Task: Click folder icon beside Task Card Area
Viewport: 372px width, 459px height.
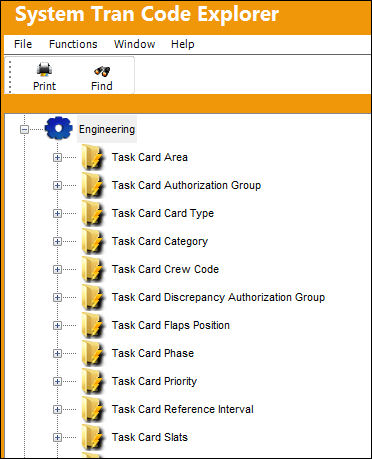Action: [92, 157]
